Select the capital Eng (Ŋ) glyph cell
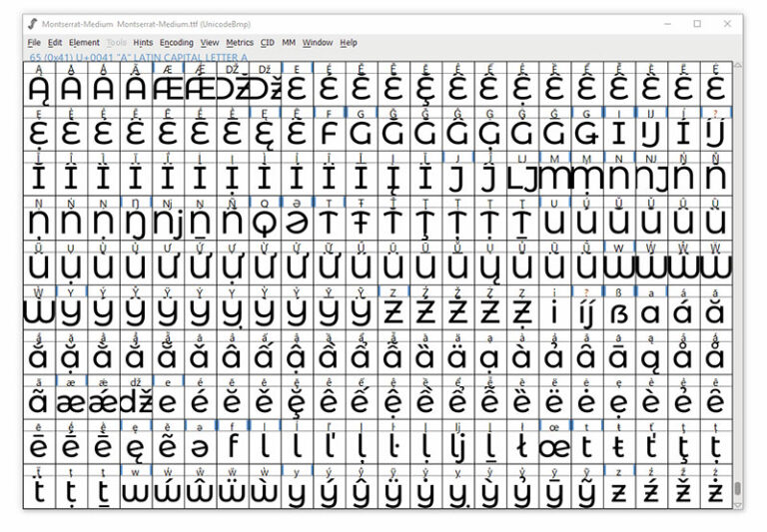The image size is (767, 532). (x=136, y=218)
